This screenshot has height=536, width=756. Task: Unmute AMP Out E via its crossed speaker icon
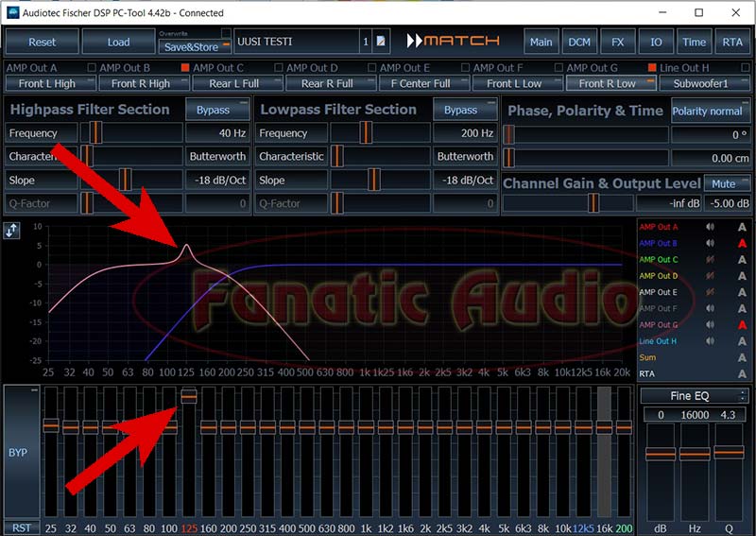click(x=711, y=292)
